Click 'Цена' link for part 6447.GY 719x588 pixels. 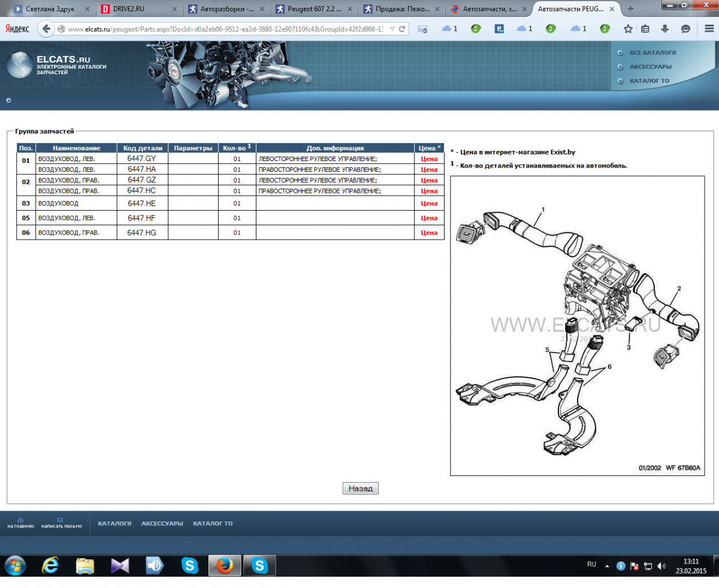pos(429,159)
